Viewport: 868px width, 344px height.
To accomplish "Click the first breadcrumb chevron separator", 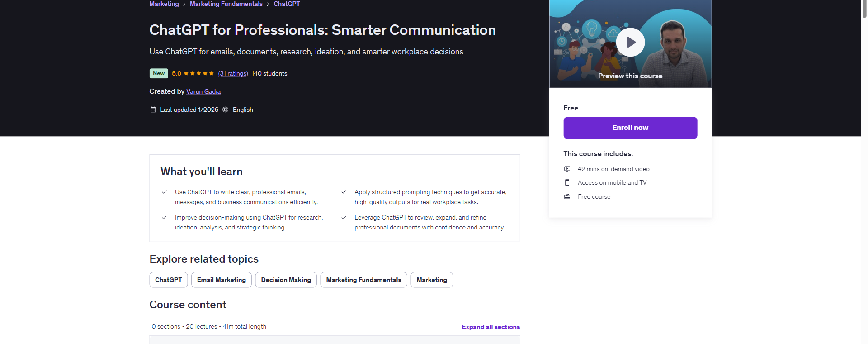I will 184,4.
